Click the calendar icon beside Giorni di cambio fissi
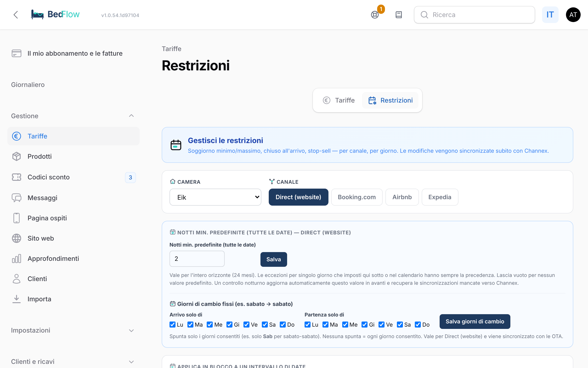 click(172, 304)
